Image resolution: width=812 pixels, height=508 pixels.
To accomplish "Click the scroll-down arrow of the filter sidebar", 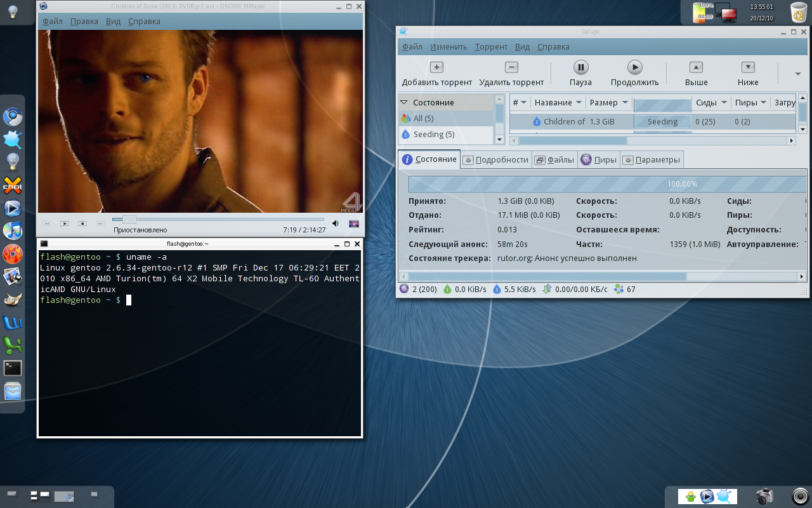I will [x=499, y=139].
